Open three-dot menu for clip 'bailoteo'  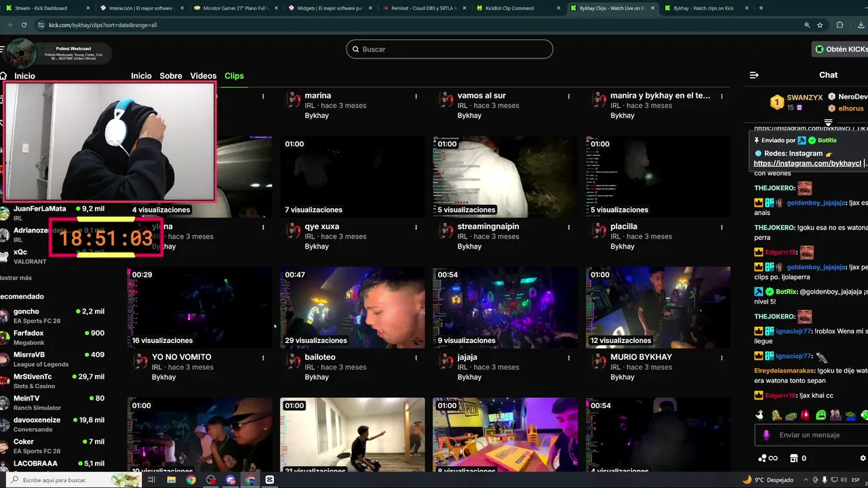click(x=416, y=358)
